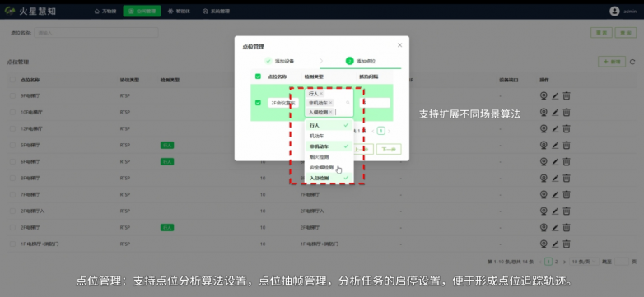644x297 pixels.
Task: Click the delete trash icon for 2F电梯厅入
Action: (x=567, y=211)
